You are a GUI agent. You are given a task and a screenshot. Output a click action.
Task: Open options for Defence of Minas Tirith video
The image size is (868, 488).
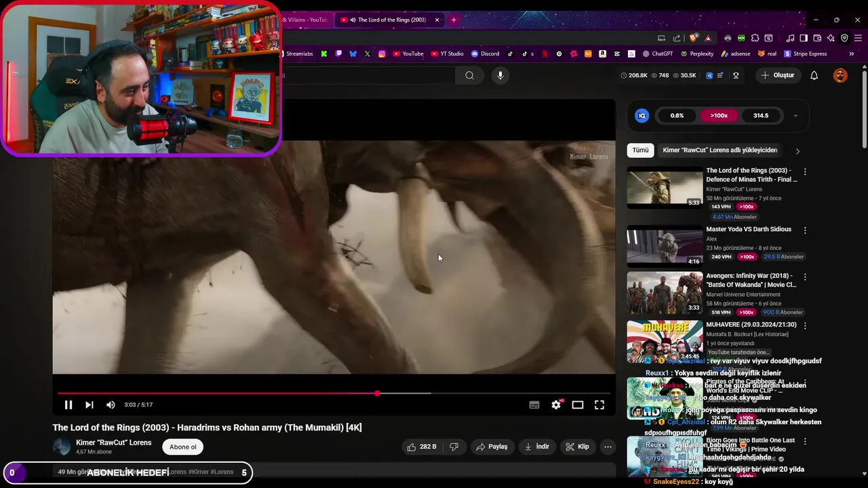[x=805, y=172]
